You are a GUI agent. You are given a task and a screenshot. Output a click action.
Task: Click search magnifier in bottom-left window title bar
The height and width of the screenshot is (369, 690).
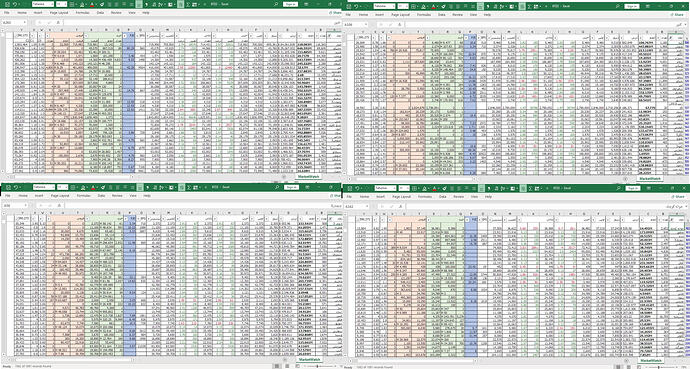click(277, 187)
